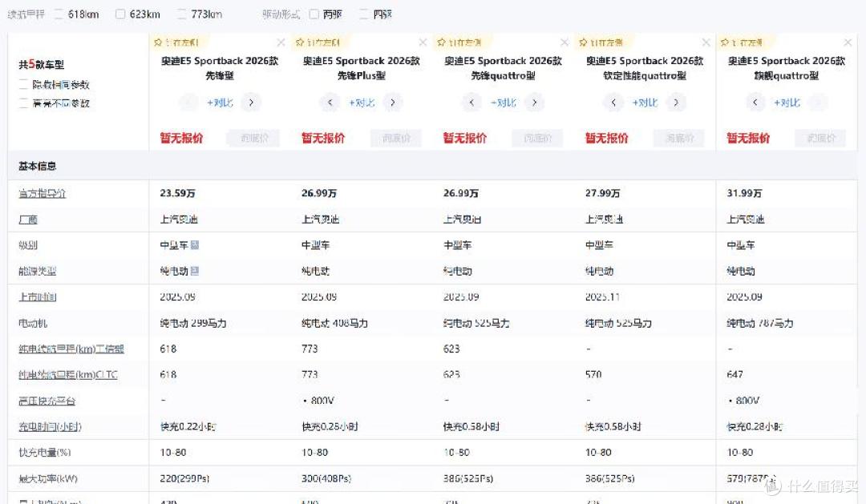Click the 31.99万 price cell
The height and width of the screenshot is (504, 866).
[x=744, y=193]
